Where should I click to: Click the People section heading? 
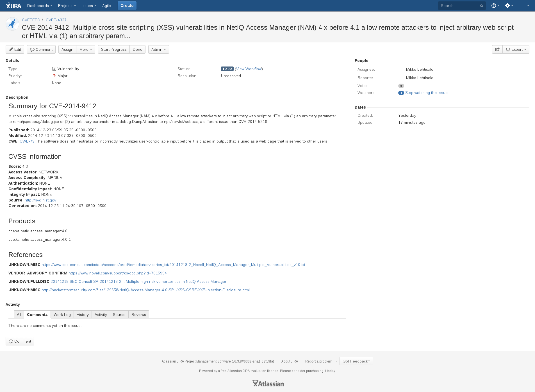pyautogui.click(x=361, y=61)
